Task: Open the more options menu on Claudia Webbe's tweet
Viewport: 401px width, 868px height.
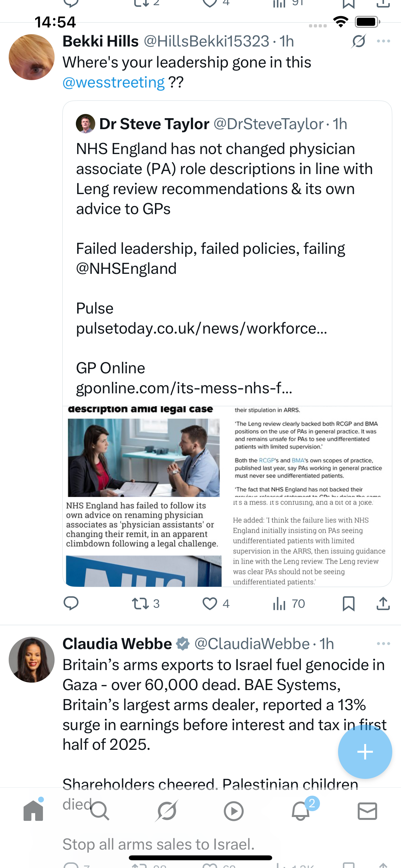Action: coord(384,644)
